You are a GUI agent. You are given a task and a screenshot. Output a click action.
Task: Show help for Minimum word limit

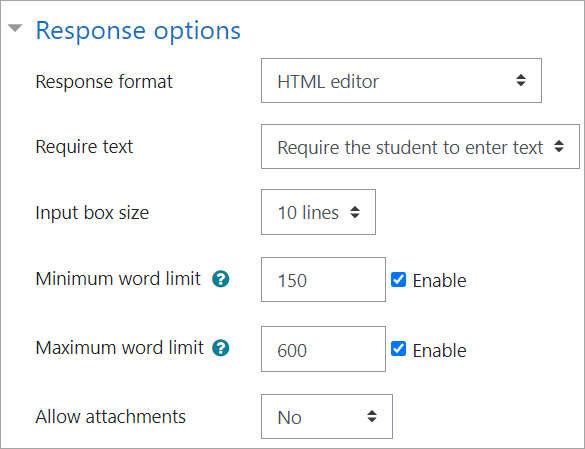click(221, 279)
